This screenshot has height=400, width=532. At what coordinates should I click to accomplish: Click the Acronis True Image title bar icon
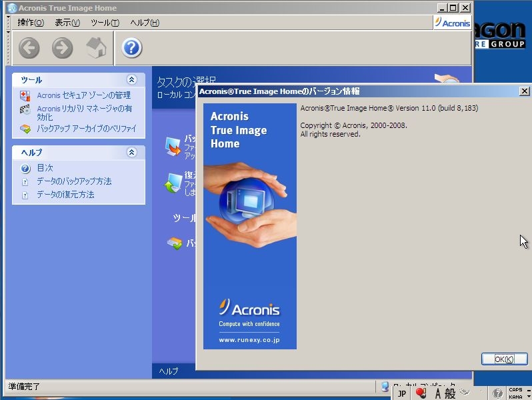(12, 8)
